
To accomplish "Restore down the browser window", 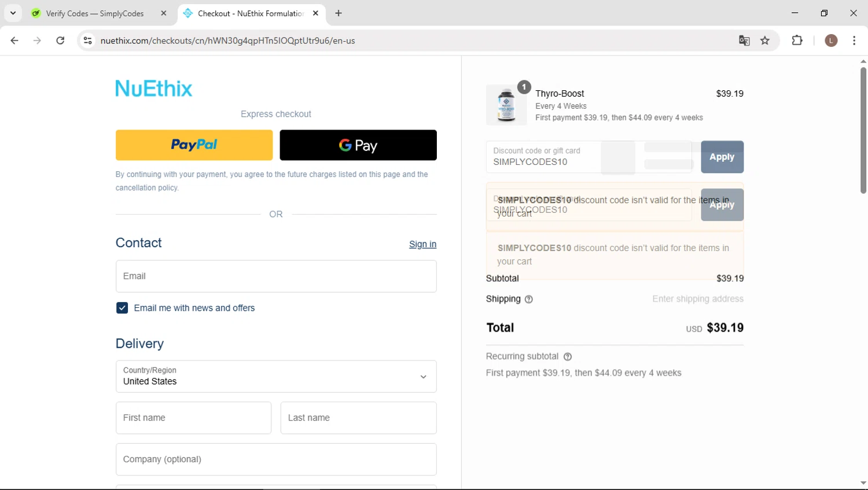I will click(x=824, y=13).
